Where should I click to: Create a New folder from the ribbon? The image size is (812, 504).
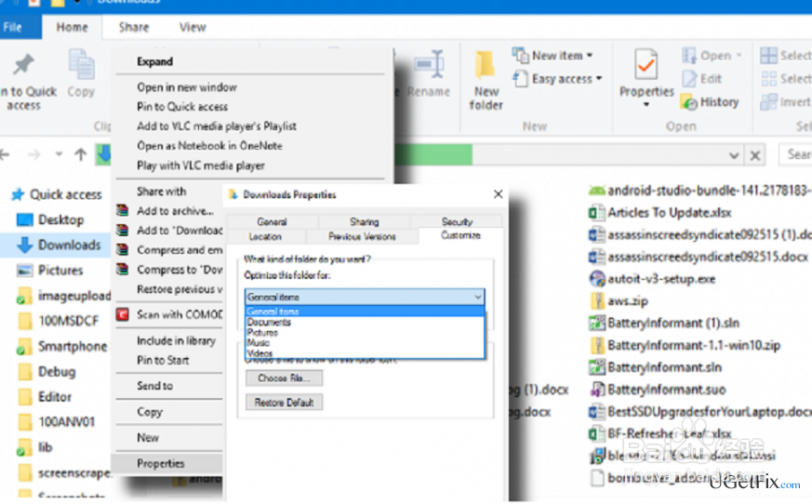pyautogui.click(x=486, y=80)
